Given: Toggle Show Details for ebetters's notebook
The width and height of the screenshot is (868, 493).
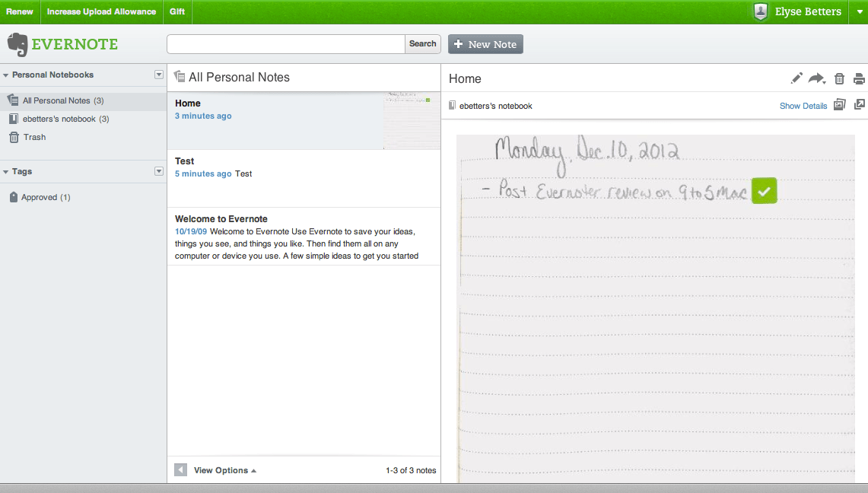Looking at the screenshot, I should (803, 105).
